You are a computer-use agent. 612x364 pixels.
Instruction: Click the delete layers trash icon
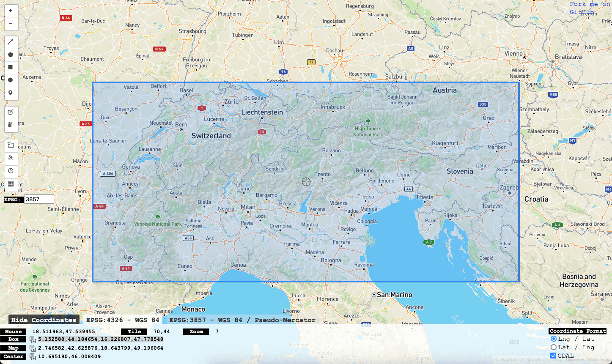[11, 125]
